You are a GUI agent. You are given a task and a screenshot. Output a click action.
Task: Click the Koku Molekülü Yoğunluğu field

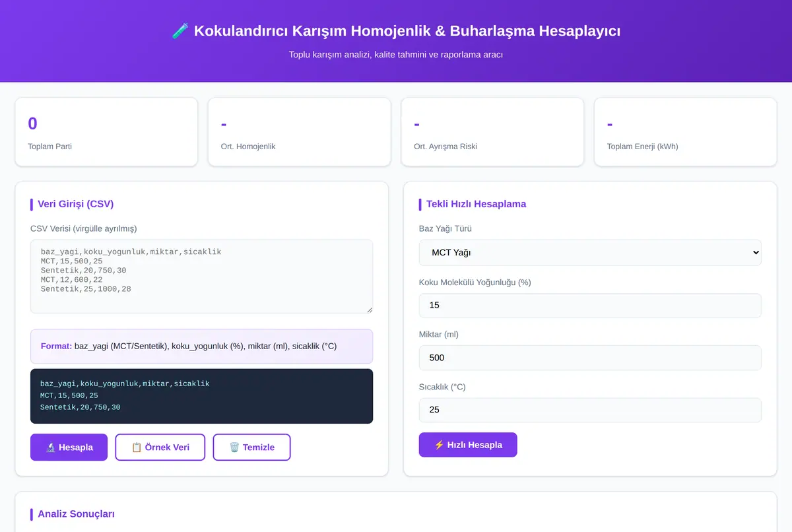590,306
